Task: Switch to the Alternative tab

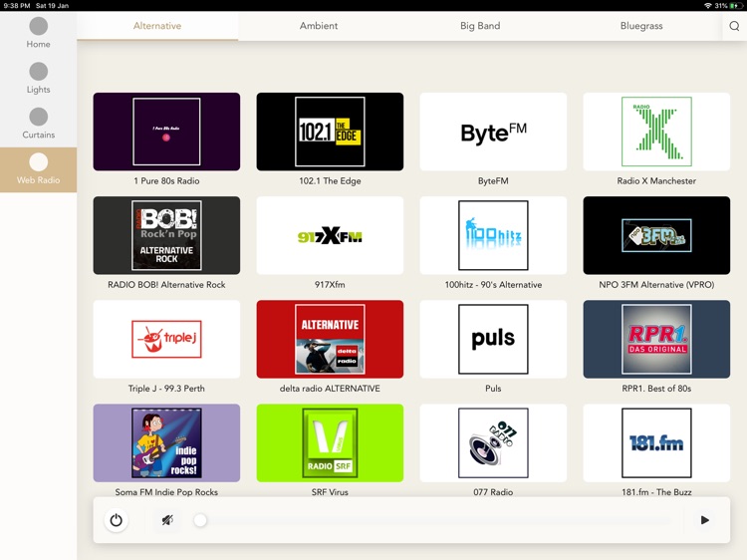Action: pyautogui.click(x=157, y=26)
